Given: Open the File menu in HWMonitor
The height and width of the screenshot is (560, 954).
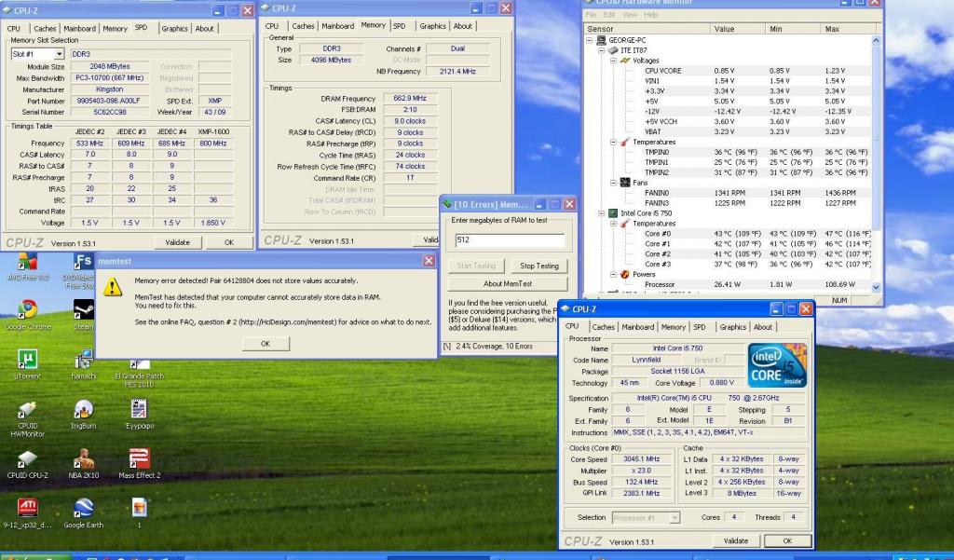Looking at the screenshot, I should [x=591, y=15].
